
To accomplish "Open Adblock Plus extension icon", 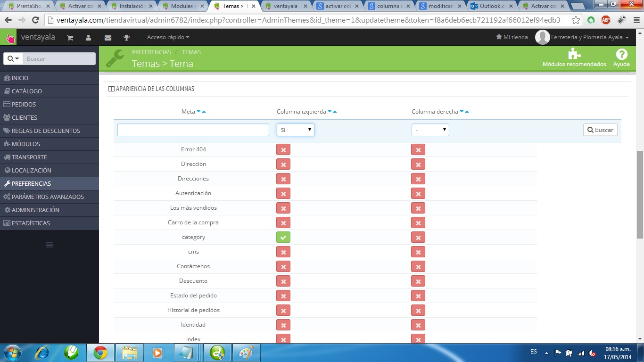I will coord(606,20).
